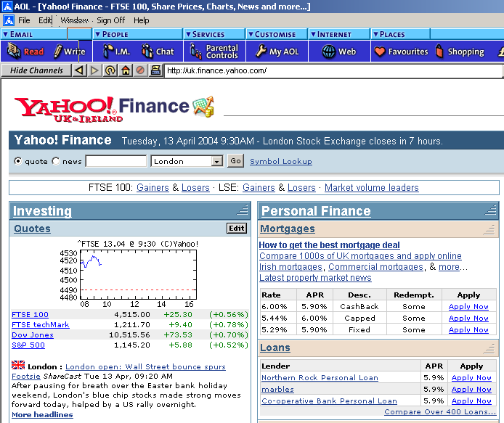Image resolution: width=504 pixels, height=423 pixels.
Task: Select the news radio button
Action: tap(56, 161)
